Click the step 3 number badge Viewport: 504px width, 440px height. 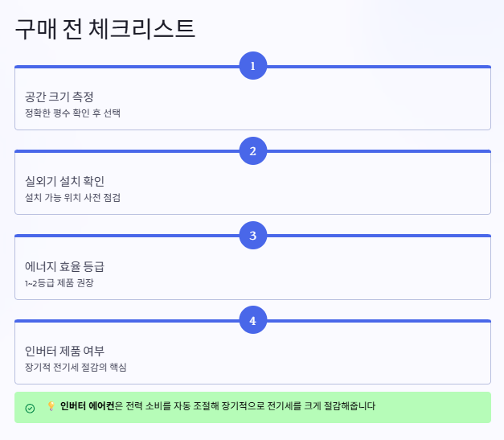(253, 236)
